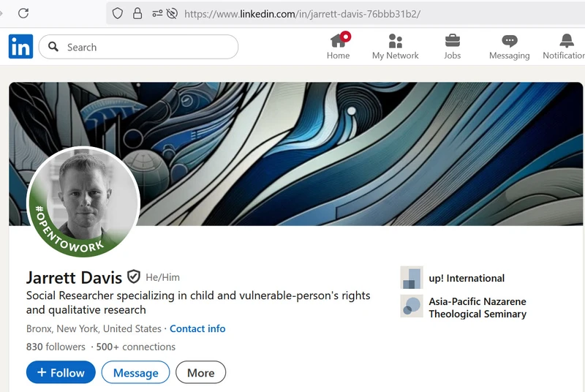The height and width of the screenshot is (392, 585).
Task: Open the Messaging chat icon
Action: pyautogui.click(x=510, y=41)
